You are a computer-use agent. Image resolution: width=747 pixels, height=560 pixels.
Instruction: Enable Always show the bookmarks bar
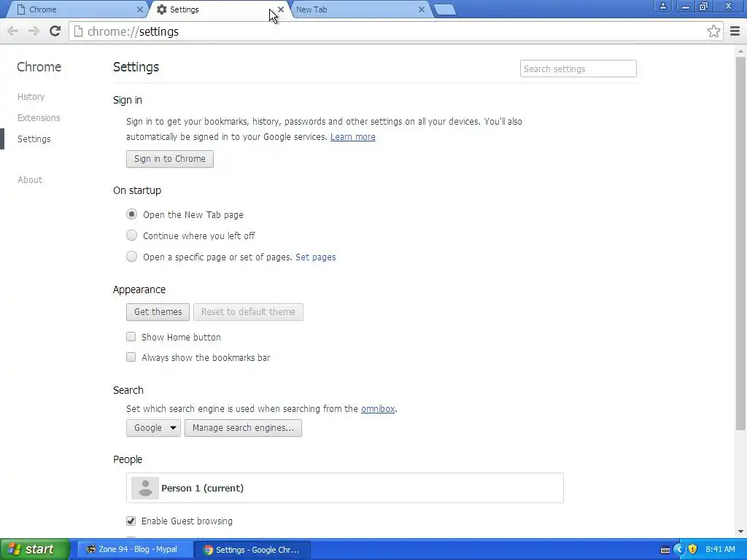pyautogui.click(x=131, y=357)
